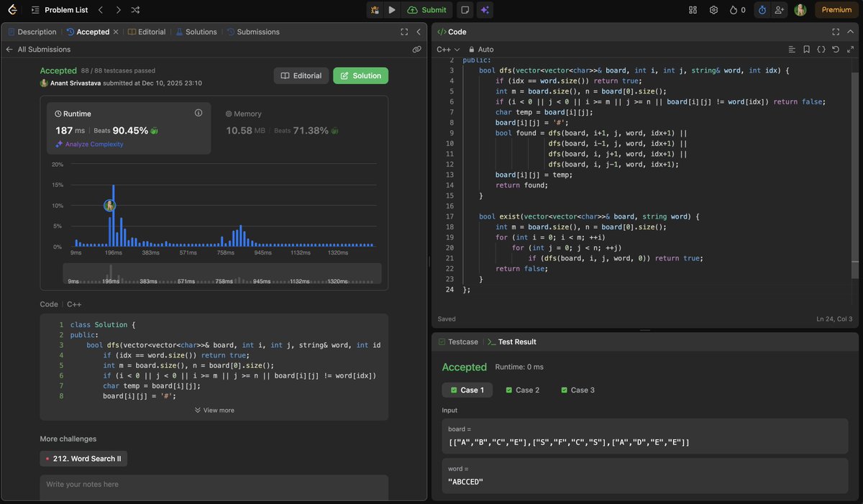Open the Problem List panel
Screen dimensions: 863x504
click(x=59, y=10)
